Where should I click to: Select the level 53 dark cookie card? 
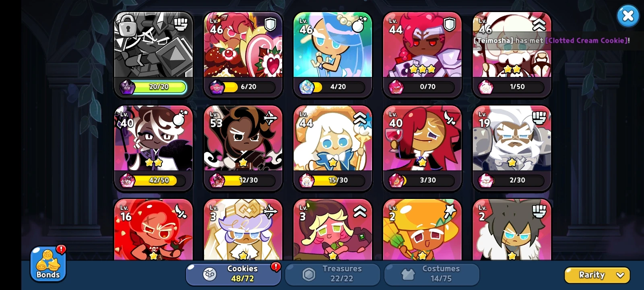(x=243, y=148)
